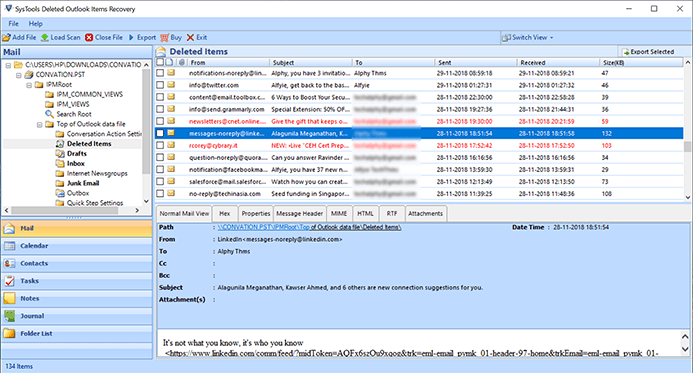This screenshot has height=373, width=693.
Task: Click the Close File red icon
Action: coord(89,38)
